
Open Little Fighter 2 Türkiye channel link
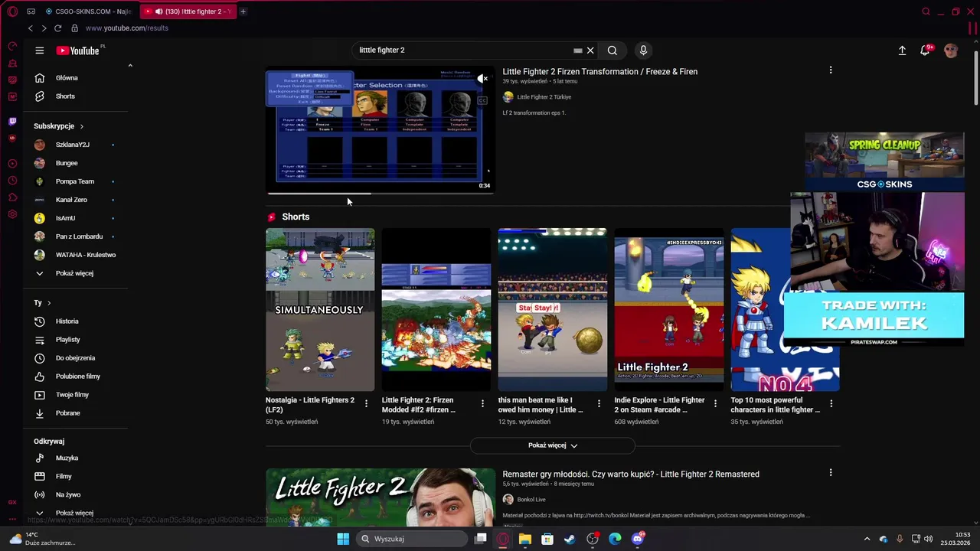[x=544, y=97]
